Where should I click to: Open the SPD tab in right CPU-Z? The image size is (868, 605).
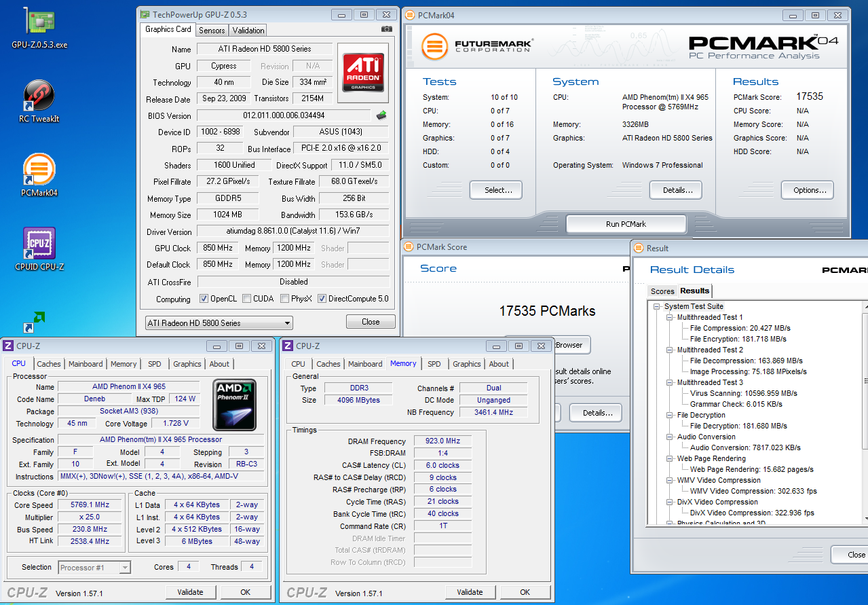434,364
